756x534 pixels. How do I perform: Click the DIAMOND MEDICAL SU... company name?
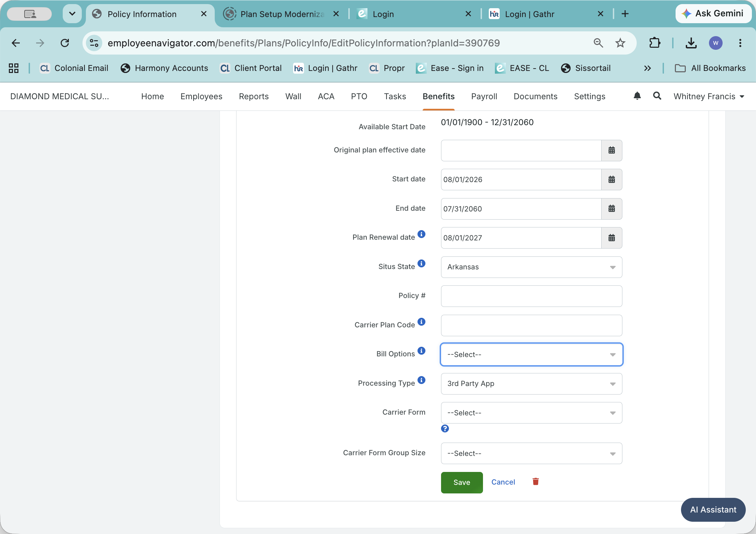point(60,97)
